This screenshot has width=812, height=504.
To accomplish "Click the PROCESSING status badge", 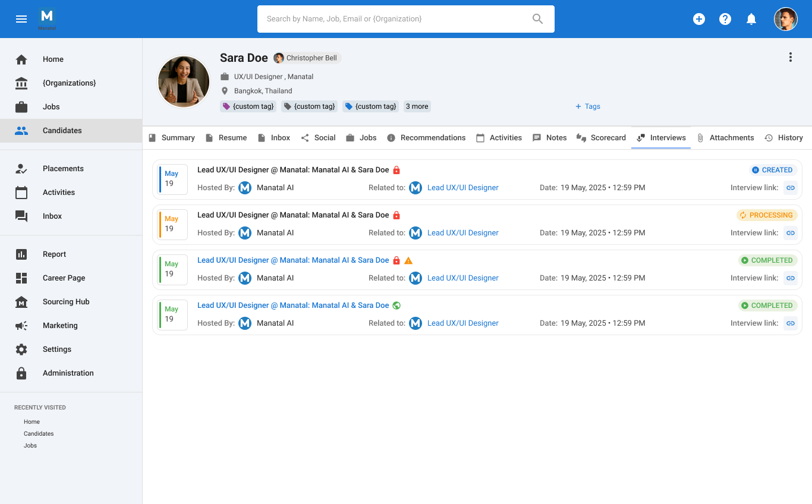I will [767, 215].
